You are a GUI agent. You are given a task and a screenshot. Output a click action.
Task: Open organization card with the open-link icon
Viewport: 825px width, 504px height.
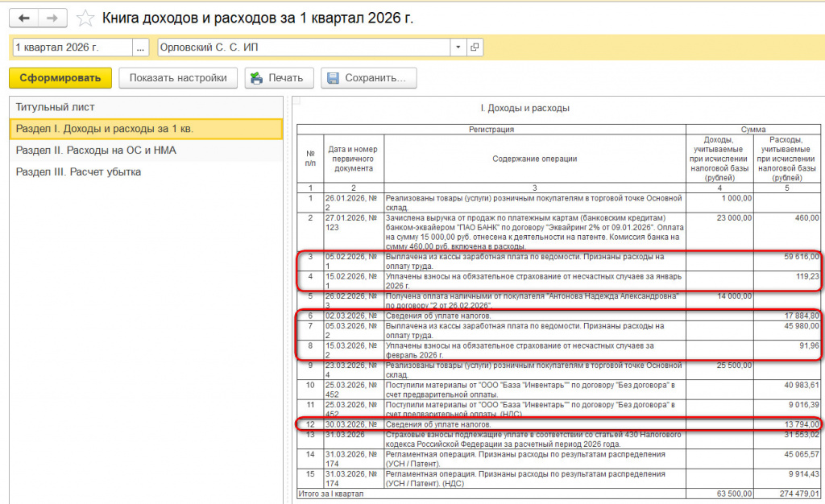click(475, 48)
